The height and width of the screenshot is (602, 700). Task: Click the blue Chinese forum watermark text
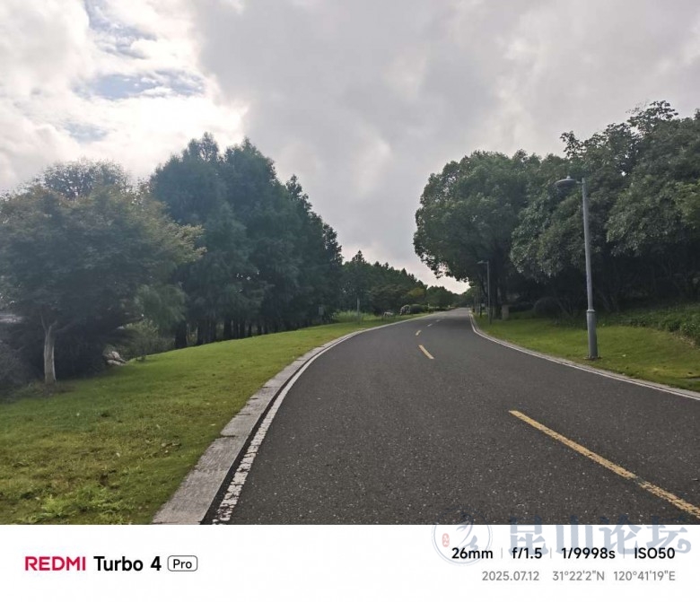click(x=600, y=535)
